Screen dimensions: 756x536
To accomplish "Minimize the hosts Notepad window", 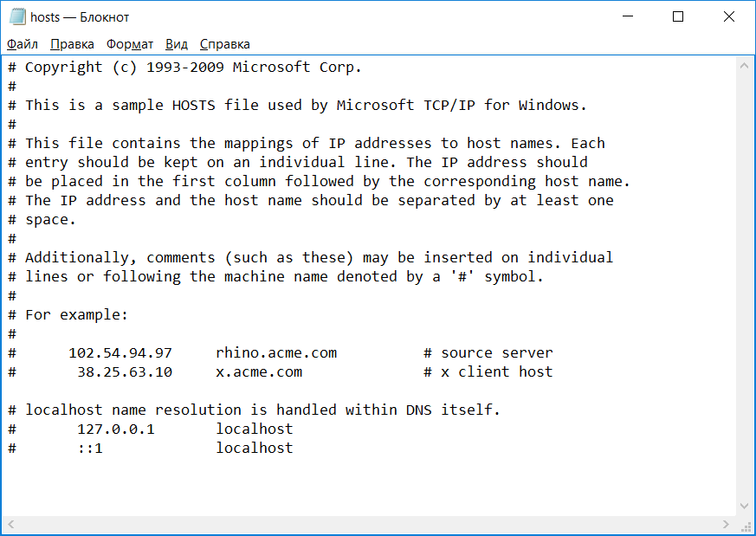I will tap(628, 16).
